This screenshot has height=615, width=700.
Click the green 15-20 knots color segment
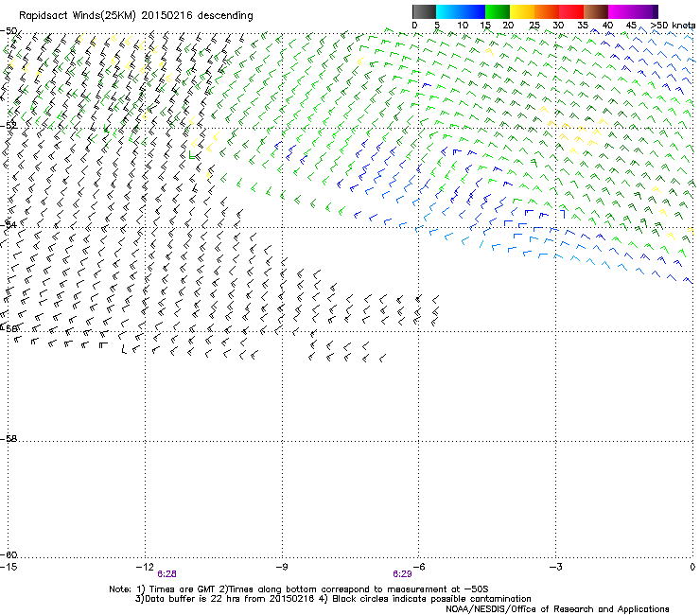498,11
